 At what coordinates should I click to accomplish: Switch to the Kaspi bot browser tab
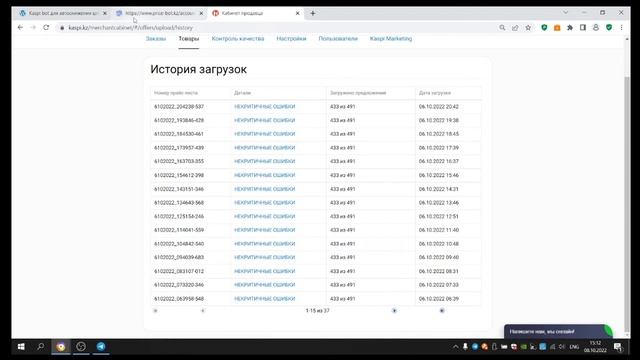tap(62, 13)
